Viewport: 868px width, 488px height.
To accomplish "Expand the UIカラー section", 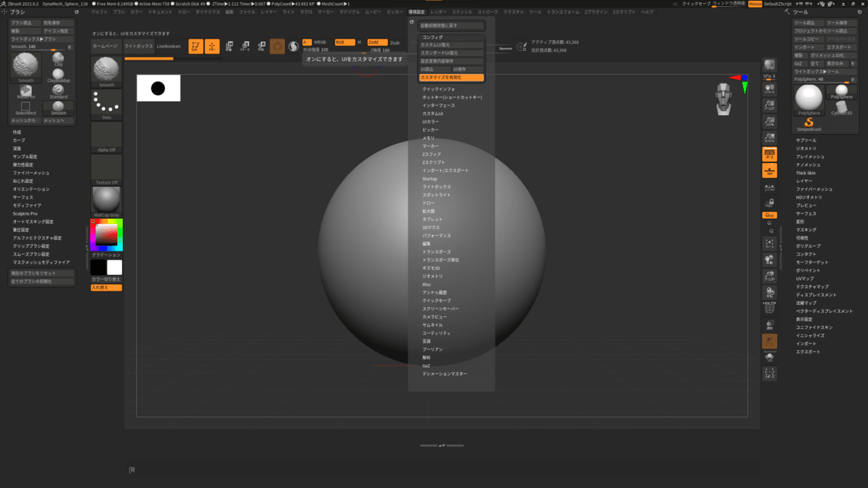I will (x=431, y=121).
